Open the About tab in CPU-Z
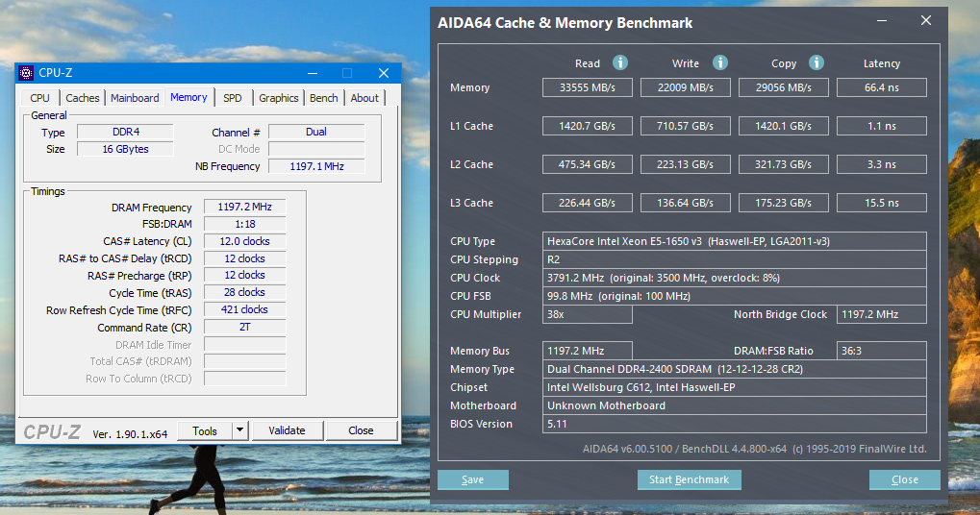980x515 pixels. 364,98
